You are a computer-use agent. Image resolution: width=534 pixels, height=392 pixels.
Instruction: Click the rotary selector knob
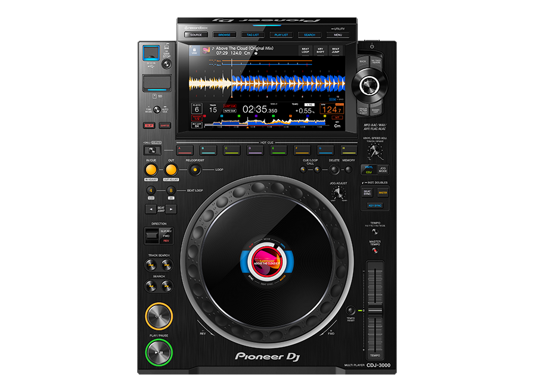pyautogui.click(x=369, y=85)
